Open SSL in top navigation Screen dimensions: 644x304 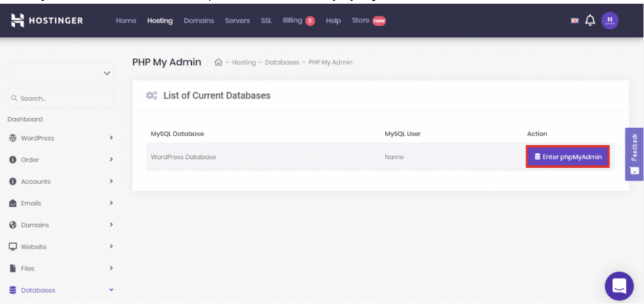tap(266, 21)
